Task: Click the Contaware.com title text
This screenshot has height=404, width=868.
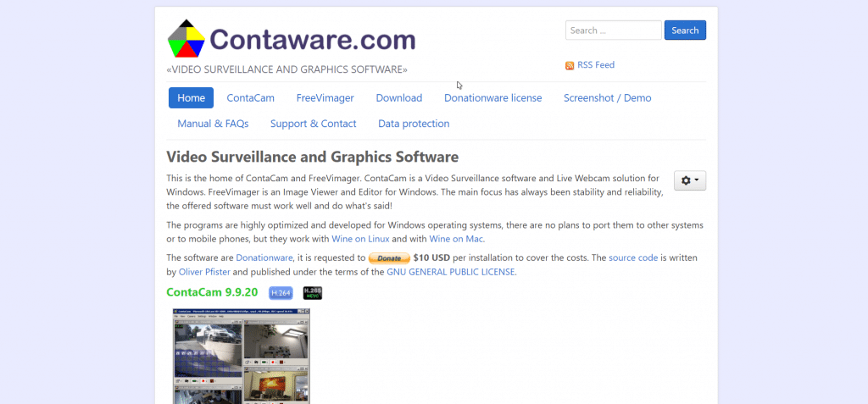Action: coord(313,39)
